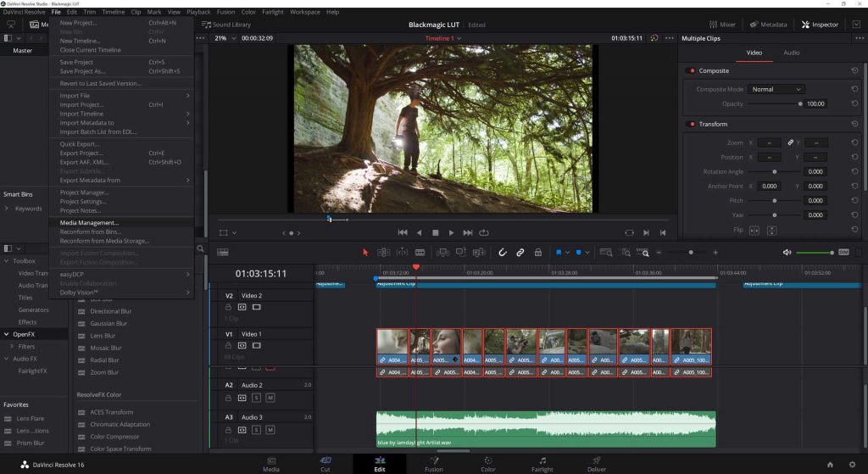Screen dimensions: 868x474
Task: Reset the Transform section
Action: (x=854, y=124)
